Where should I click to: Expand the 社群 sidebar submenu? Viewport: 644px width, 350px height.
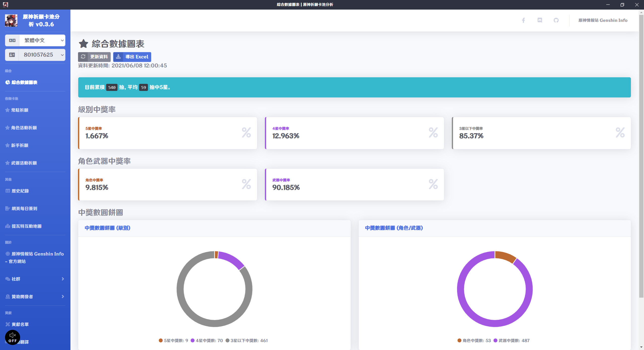pos(35,279)
